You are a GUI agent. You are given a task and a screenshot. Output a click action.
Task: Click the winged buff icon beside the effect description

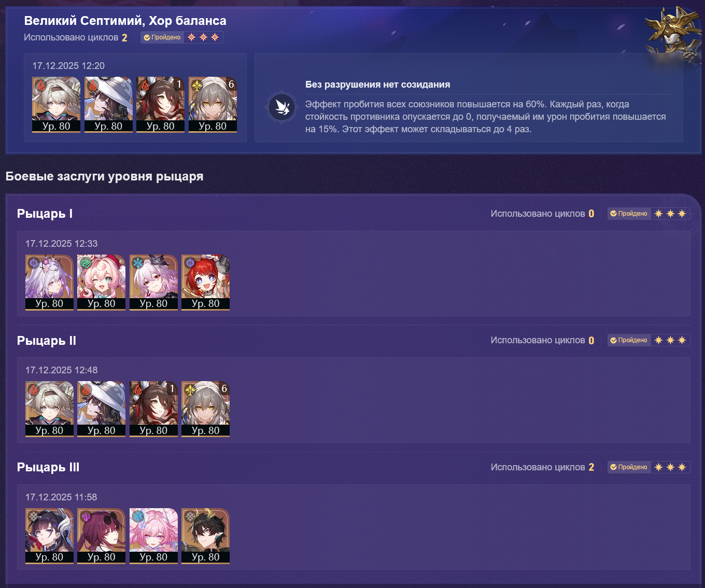282,108
